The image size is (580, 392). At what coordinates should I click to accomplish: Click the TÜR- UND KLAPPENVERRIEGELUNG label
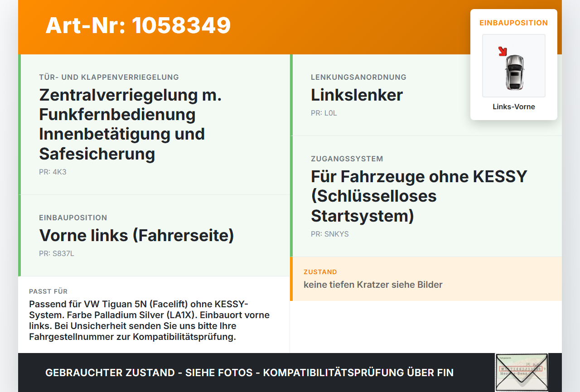coord(109,77)
